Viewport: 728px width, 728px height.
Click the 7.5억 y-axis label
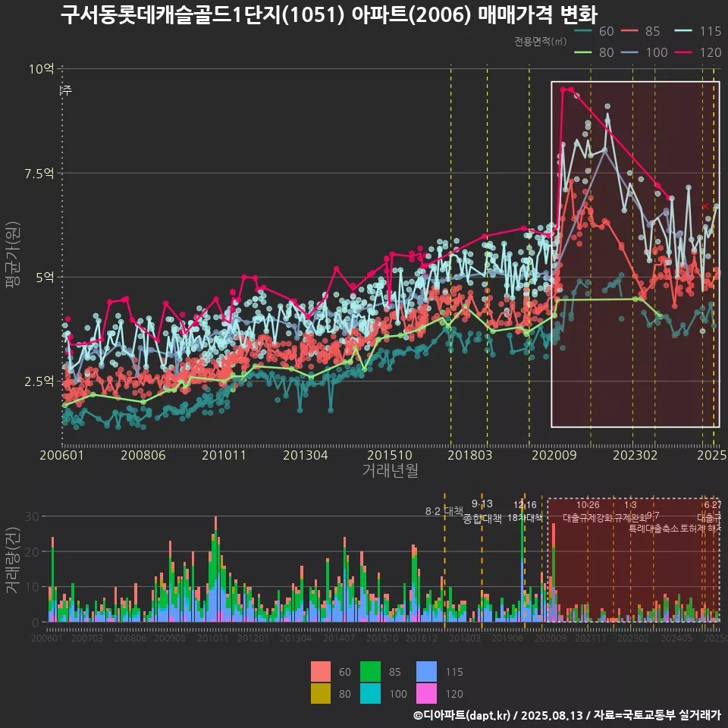pos(39,174)
